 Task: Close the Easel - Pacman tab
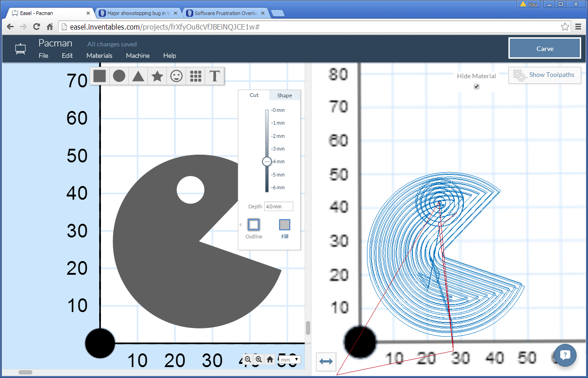click(x=87, y=13)
